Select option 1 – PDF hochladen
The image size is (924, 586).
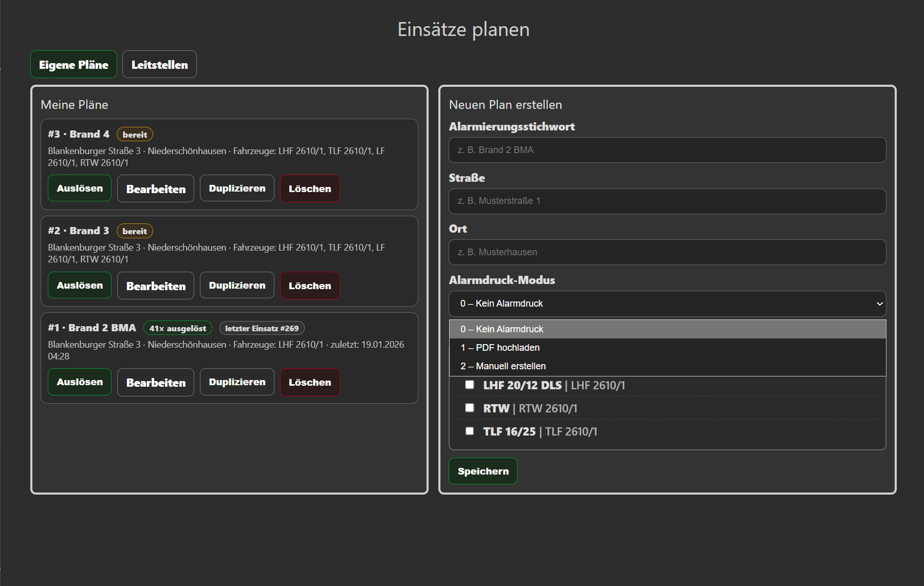tap(667, 348)
